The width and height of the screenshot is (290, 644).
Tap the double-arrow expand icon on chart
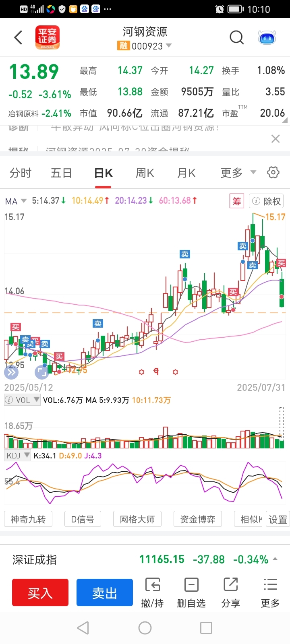coord(11,372)
